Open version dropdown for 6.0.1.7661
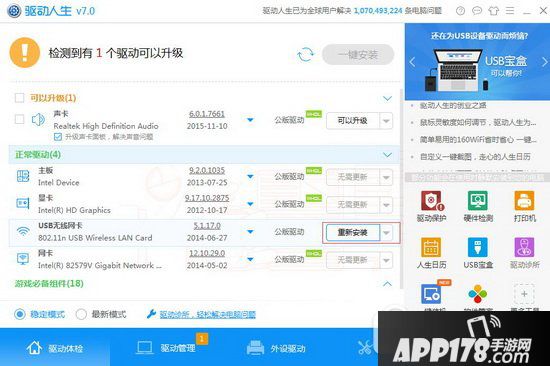This screenshot has height=366, width=550. click(250, 120)
